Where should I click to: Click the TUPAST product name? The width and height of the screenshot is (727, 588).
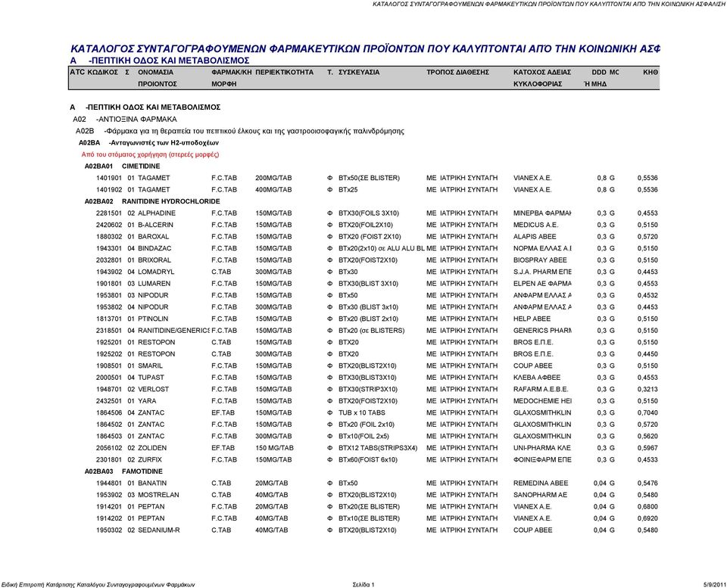(x=151, y=377)
